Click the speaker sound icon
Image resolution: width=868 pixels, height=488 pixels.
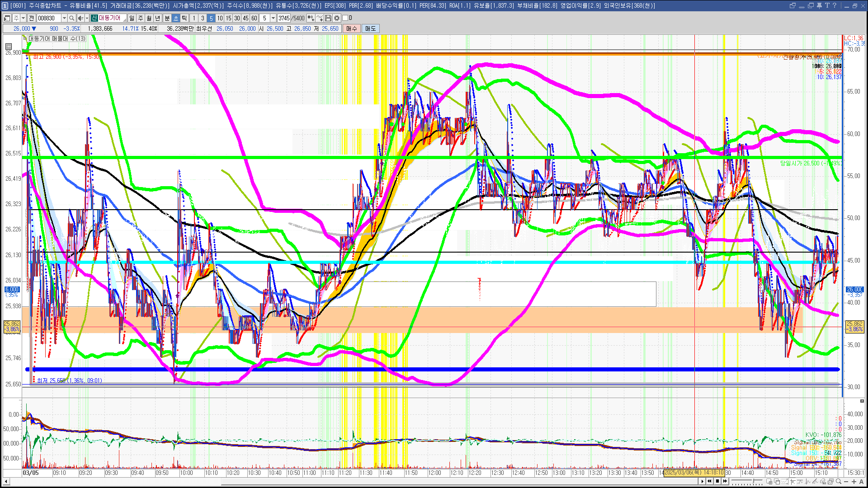80,18
